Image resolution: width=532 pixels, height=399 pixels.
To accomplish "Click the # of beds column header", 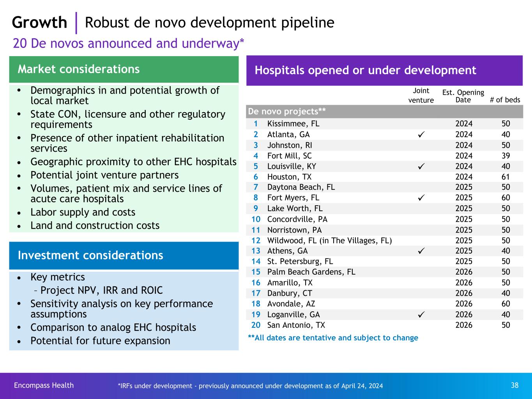I will (505, 100).
